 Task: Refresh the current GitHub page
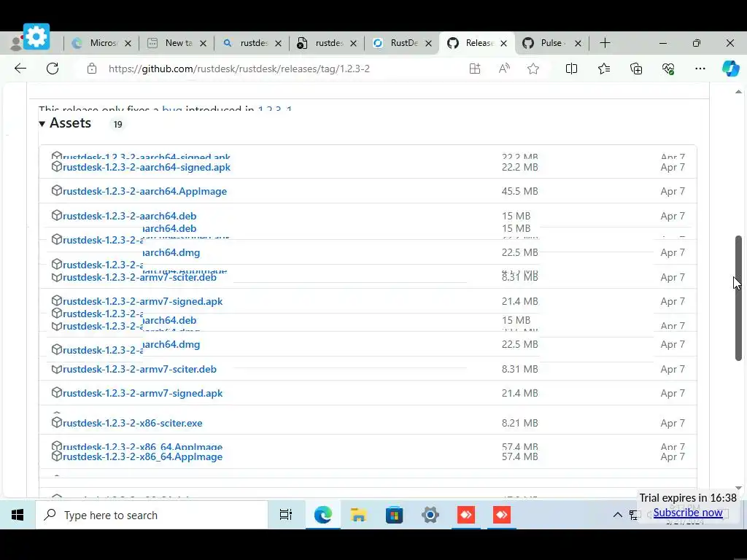click(x=53, y=69)
